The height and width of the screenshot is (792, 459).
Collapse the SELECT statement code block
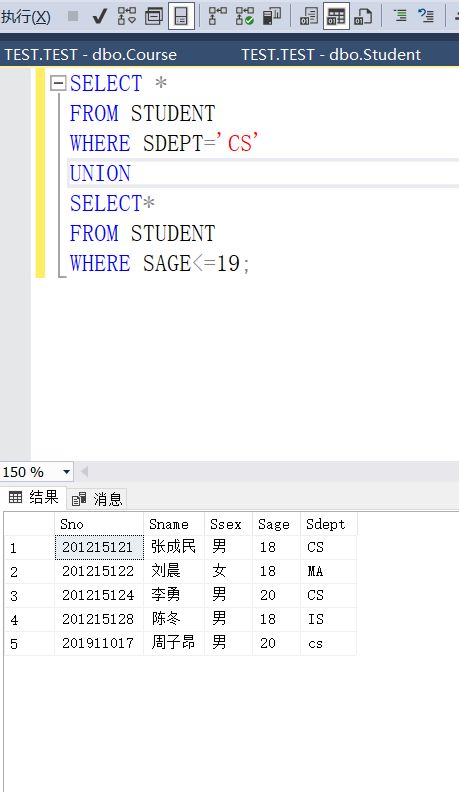pyautogui.click(x=59, y=83)
